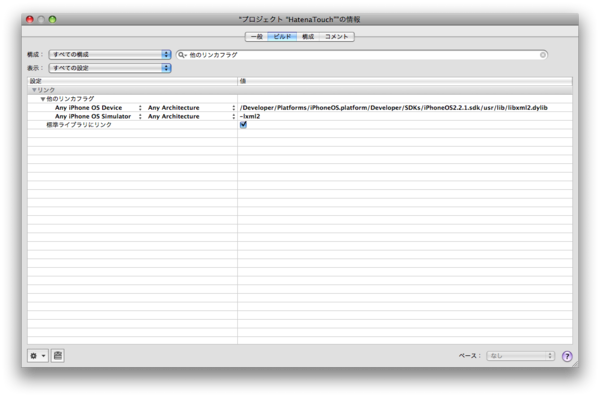This screenshot has height=397, width=600.
Task: Open the 表示 settings dropdown
Action: point(110,68)
